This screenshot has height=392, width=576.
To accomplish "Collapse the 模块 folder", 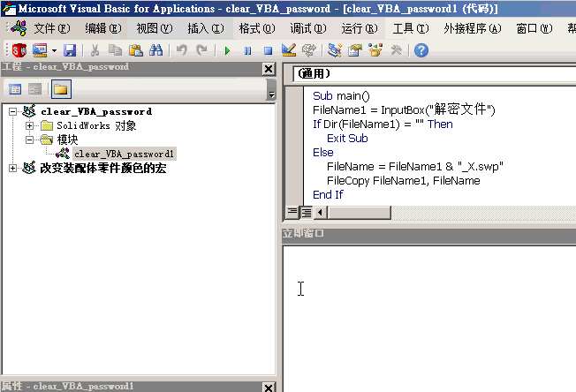I will (30, 139).
